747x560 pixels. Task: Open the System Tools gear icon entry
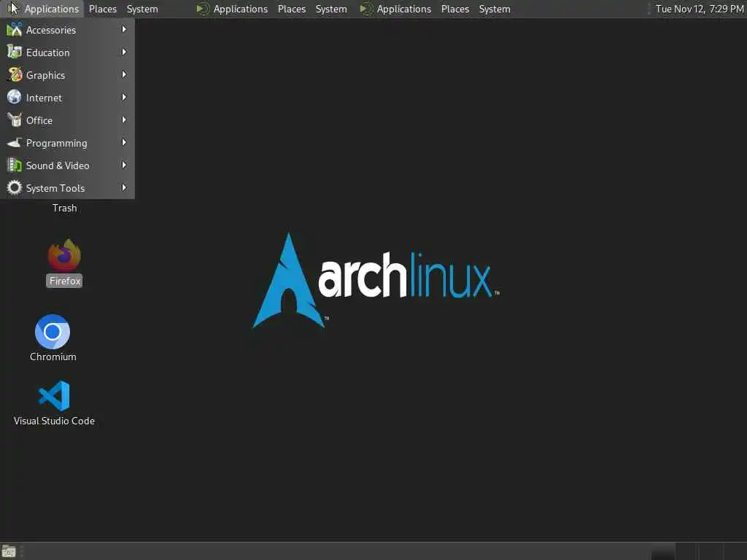pos(15,187)
